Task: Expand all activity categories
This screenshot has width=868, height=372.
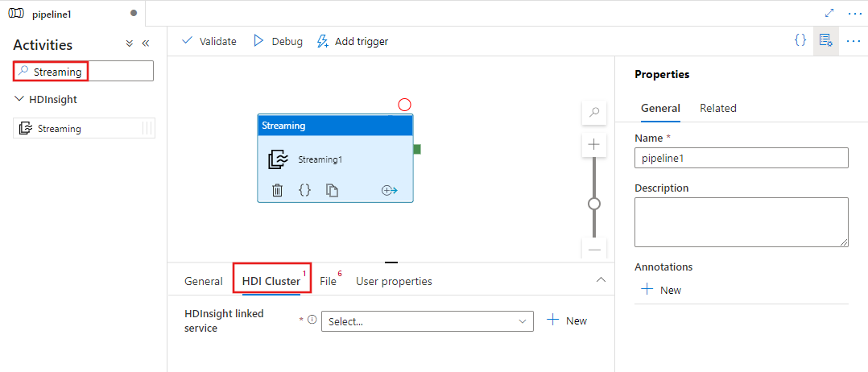Action: pyautogui.click(x=130, y=44)
